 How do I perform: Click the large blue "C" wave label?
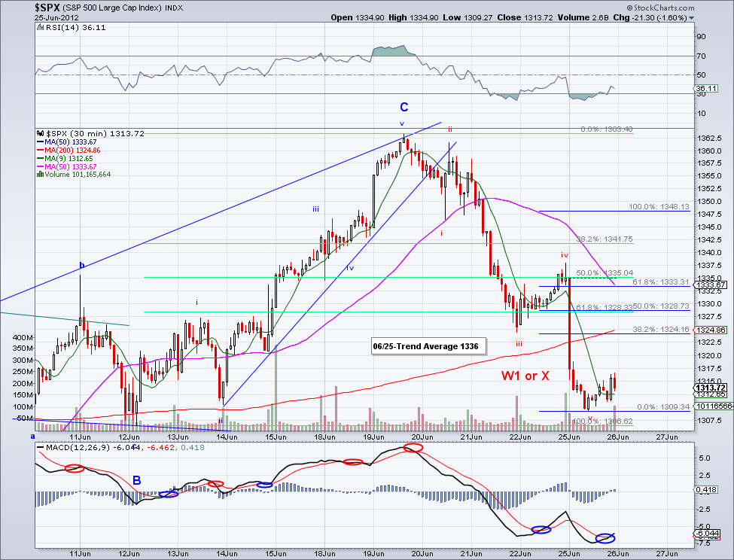pyautogui.click(x=404, y=107)
